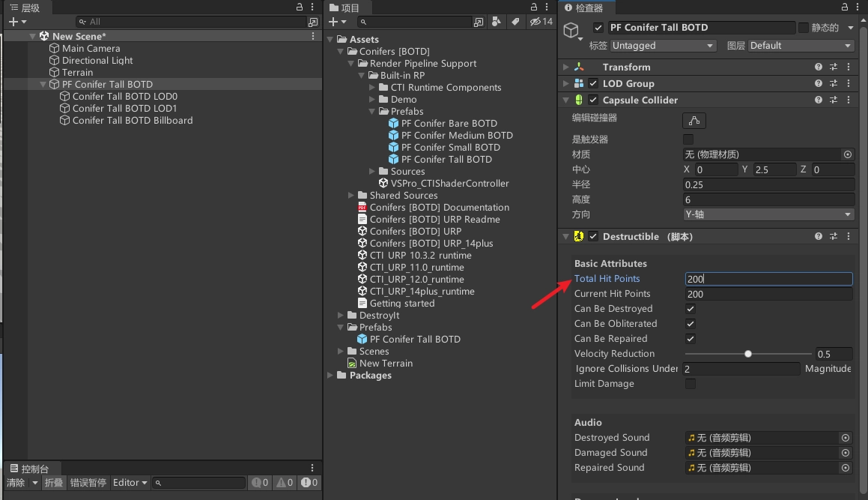Disable the LOD Group component checkbox

pyautogui.click(x=593, y=83)
